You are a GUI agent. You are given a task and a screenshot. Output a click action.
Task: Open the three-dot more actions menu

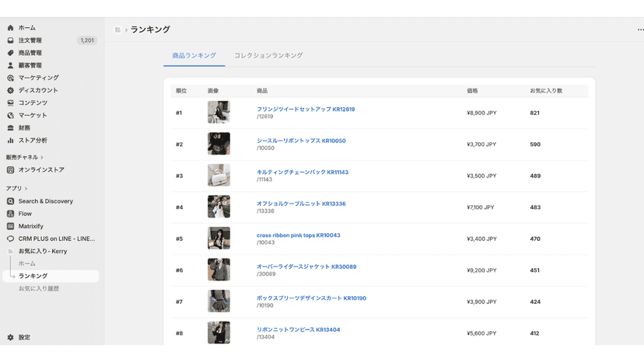[x=640, y=30]
